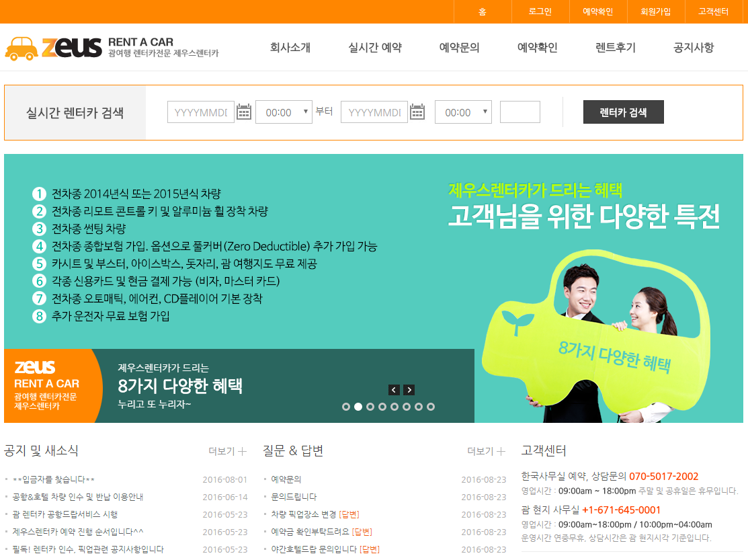Click the date 2016-08-01 in notices
Screen dimensions: 748x560
coord(225,480)
